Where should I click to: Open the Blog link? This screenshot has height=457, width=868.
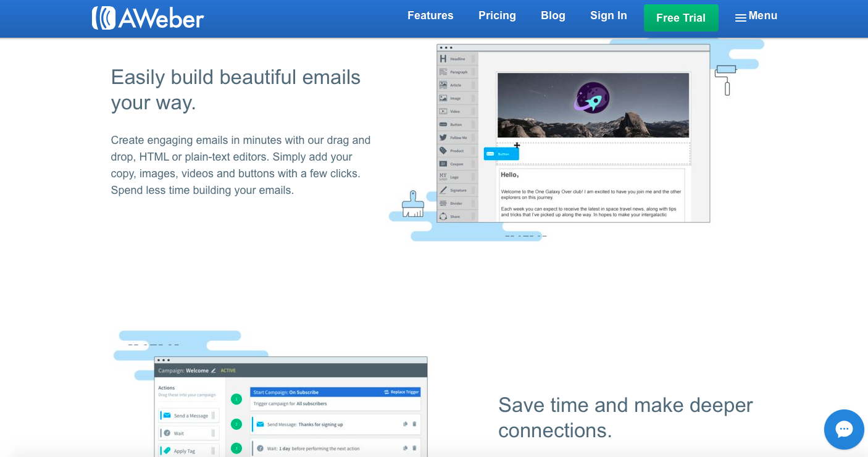(x=553, y=15)
